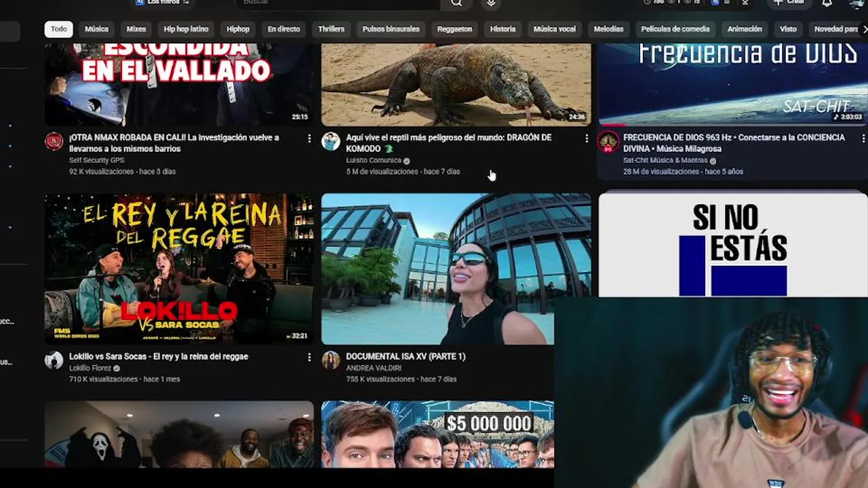Open the Komodo dragon video thumbnail
868x488 pixels.
[456, 84]
